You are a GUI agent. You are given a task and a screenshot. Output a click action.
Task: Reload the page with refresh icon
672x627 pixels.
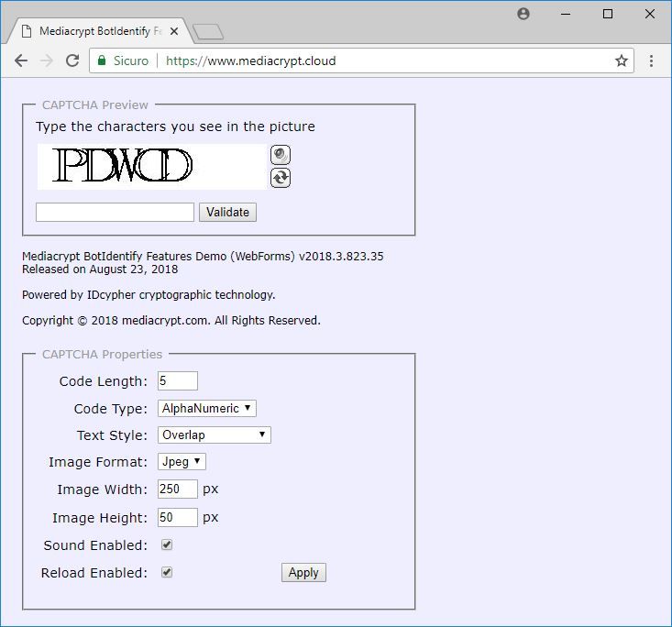pos(72,60)
